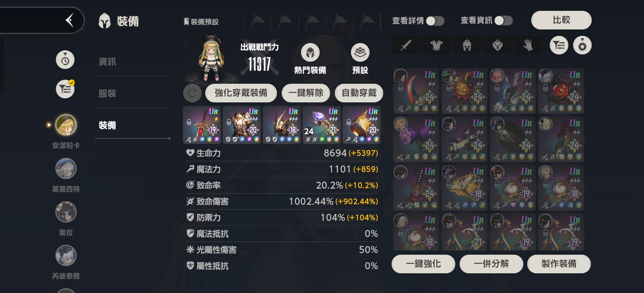The width and height of the screenshot is (644, 293).
Task: Switch to the 服裝 tab
Action: (107, 94)
